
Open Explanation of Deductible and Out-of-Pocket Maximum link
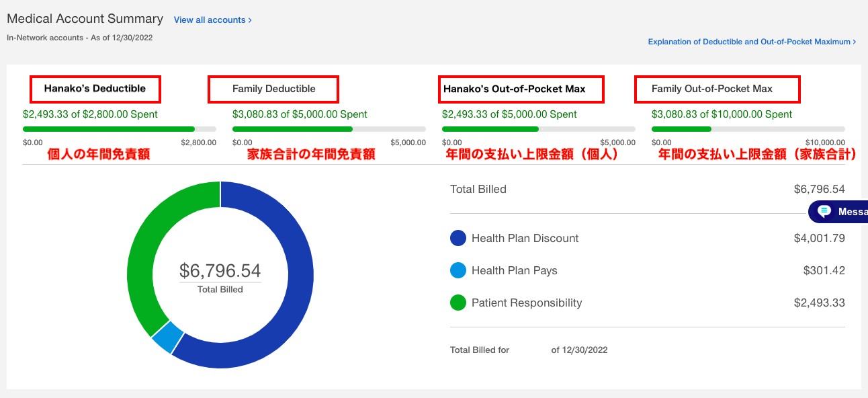point(752,42)
